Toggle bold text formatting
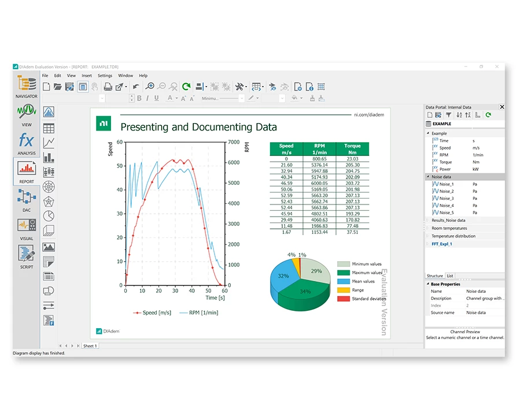The image size is (517, 420). pos(139,98)
